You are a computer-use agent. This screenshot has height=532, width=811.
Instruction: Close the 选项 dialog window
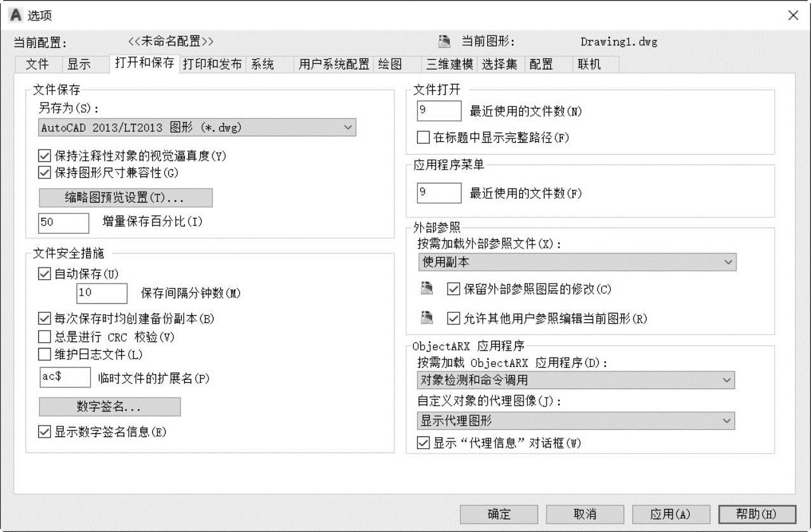(x=793, y=15)
